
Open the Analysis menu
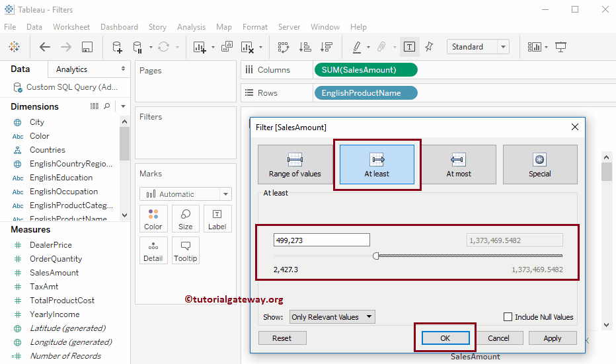[x=191, y=27]
